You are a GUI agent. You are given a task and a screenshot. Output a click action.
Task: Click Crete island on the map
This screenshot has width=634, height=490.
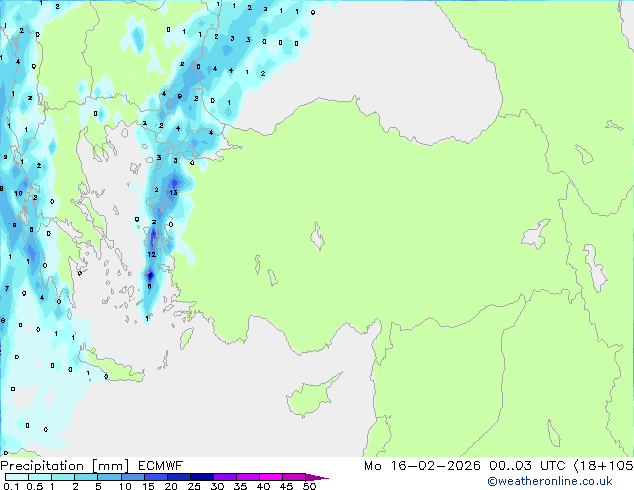click(115, 370)
